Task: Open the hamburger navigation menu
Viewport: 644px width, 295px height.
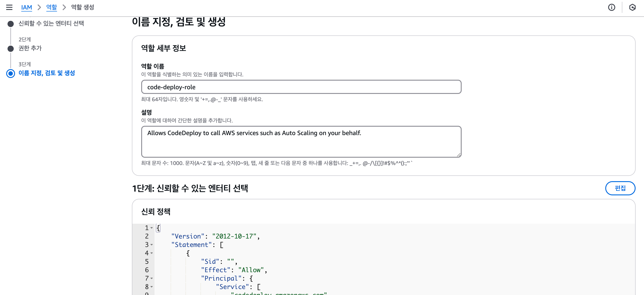Action: [x=9, y=7]
